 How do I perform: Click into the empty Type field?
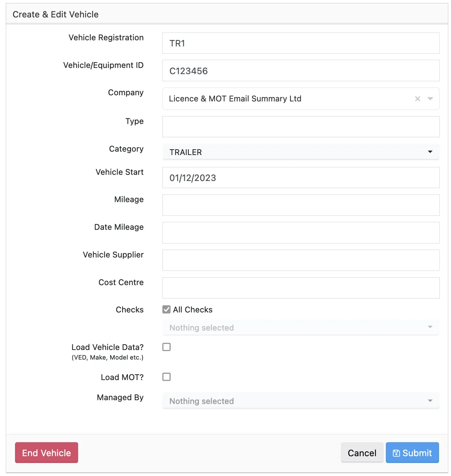point(301,127)
